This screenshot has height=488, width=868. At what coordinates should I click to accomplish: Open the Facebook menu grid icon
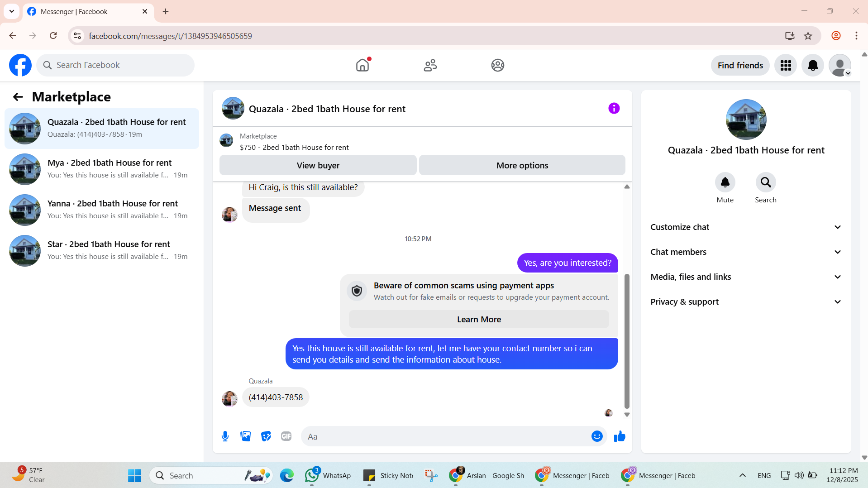pos(786,66)
